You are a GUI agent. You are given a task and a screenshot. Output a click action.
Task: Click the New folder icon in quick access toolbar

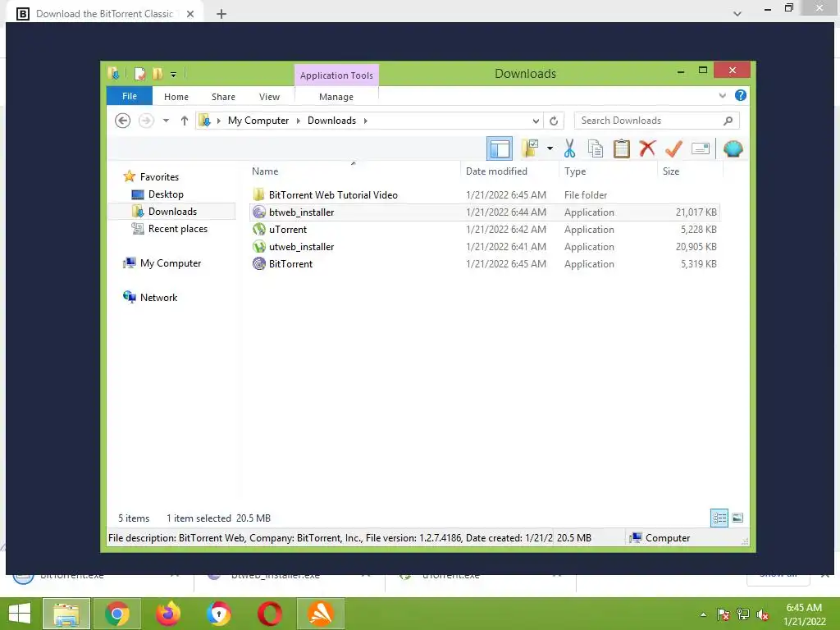click(x=157, y=73)
